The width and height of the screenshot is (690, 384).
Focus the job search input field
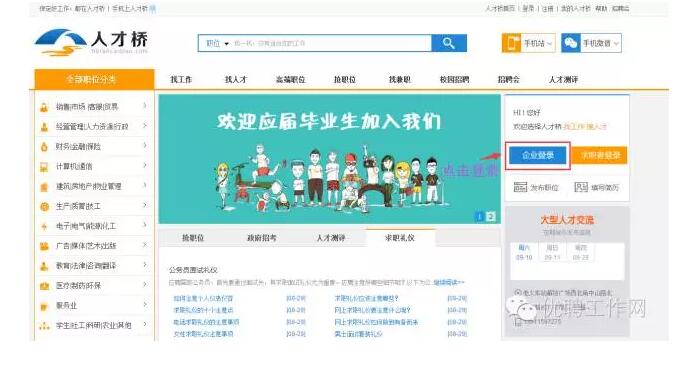pyautogui.click(x=331, y=43)
